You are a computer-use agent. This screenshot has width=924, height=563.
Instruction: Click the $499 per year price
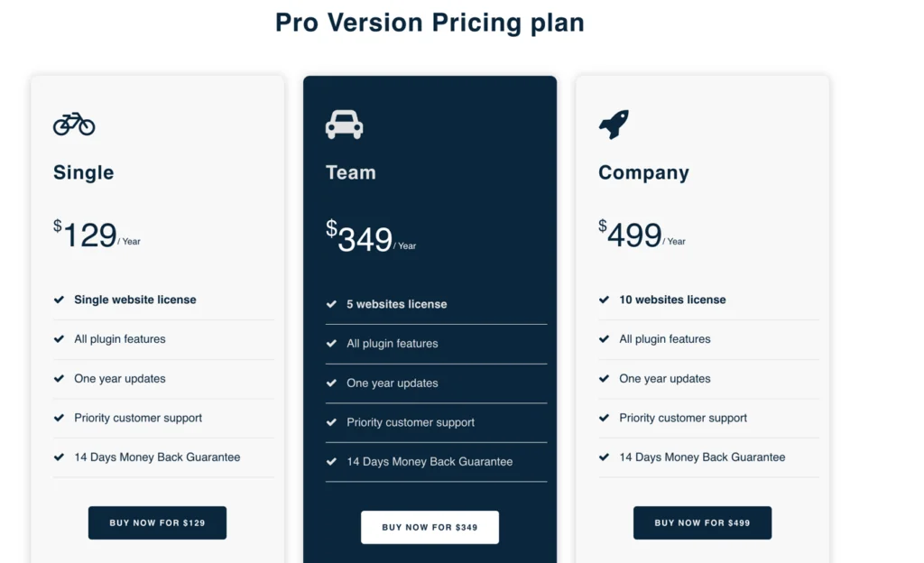tap(642, 235)
